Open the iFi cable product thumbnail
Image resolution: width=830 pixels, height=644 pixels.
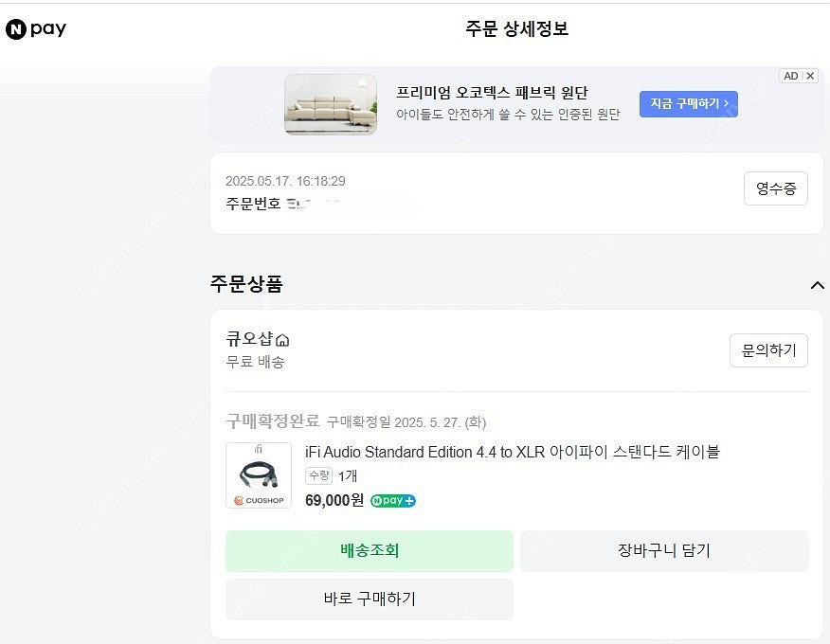point(259,475)
